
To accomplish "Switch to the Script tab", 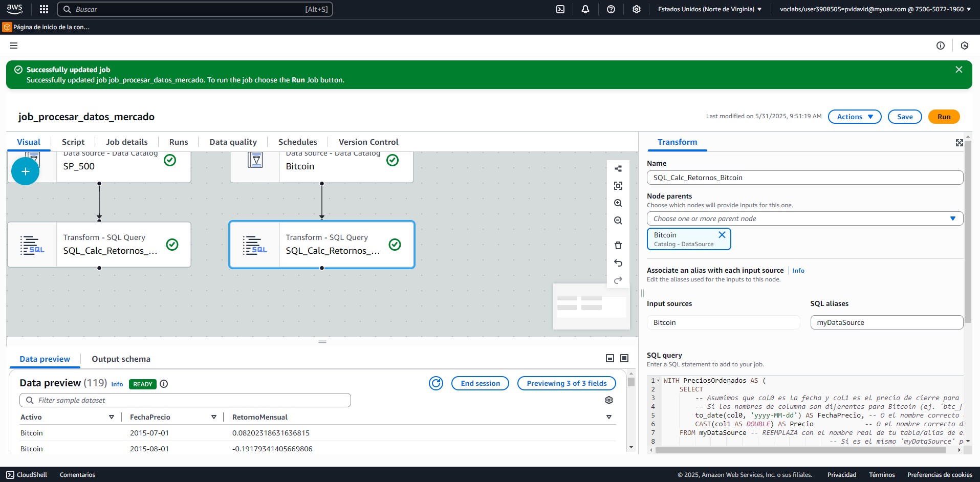I will 73,142.
